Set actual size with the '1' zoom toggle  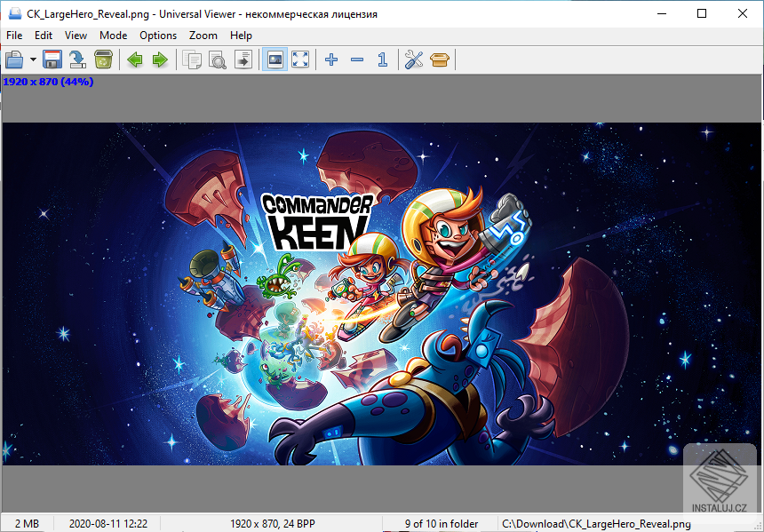[382, 60]
